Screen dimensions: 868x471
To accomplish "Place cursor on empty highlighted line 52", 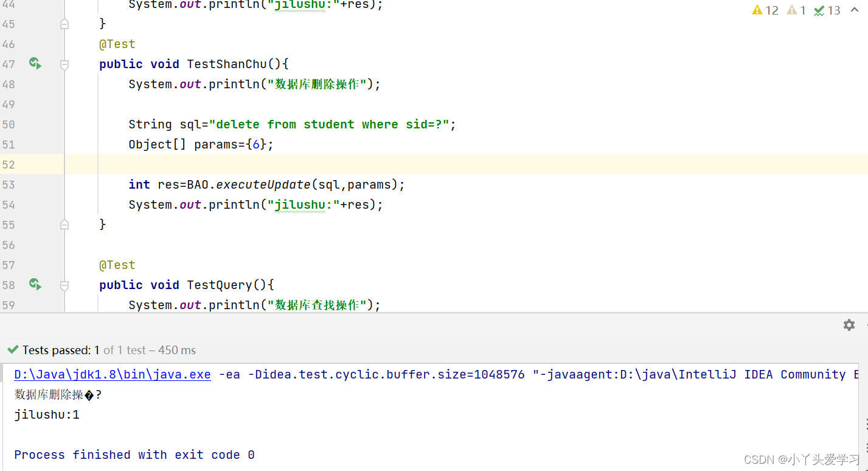I will (x=466, y=164).
